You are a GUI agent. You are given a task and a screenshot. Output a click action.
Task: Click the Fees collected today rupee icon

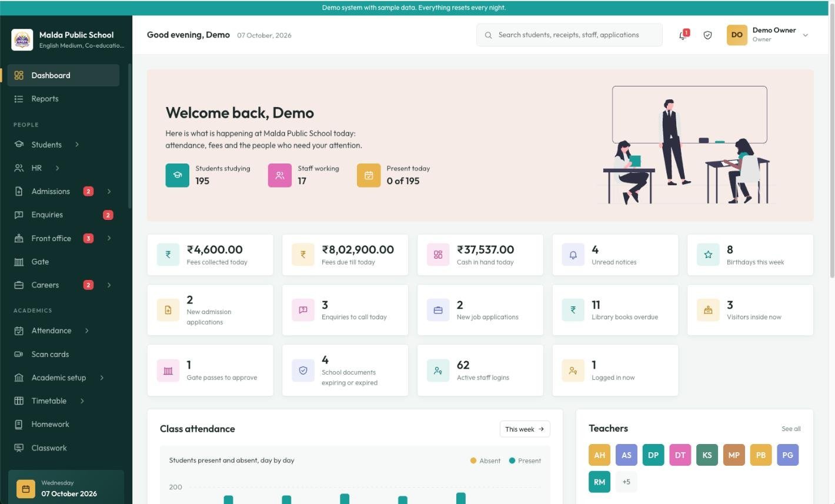pos(168,255)
